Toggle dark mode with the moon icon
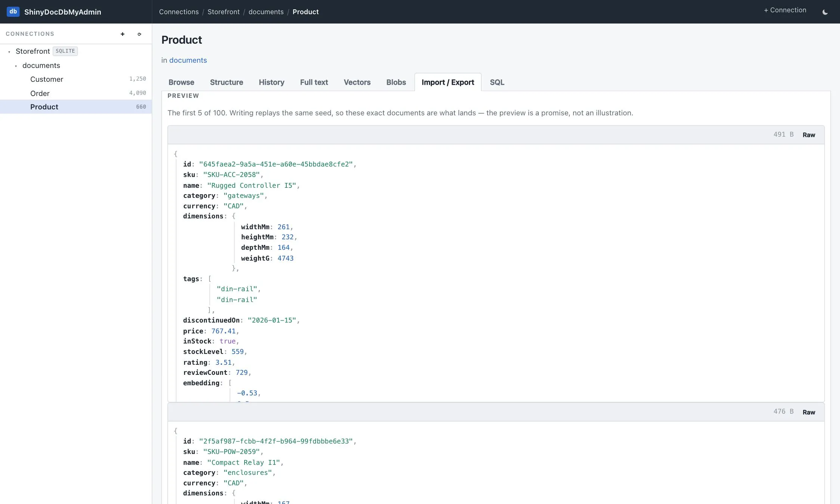 825,12
